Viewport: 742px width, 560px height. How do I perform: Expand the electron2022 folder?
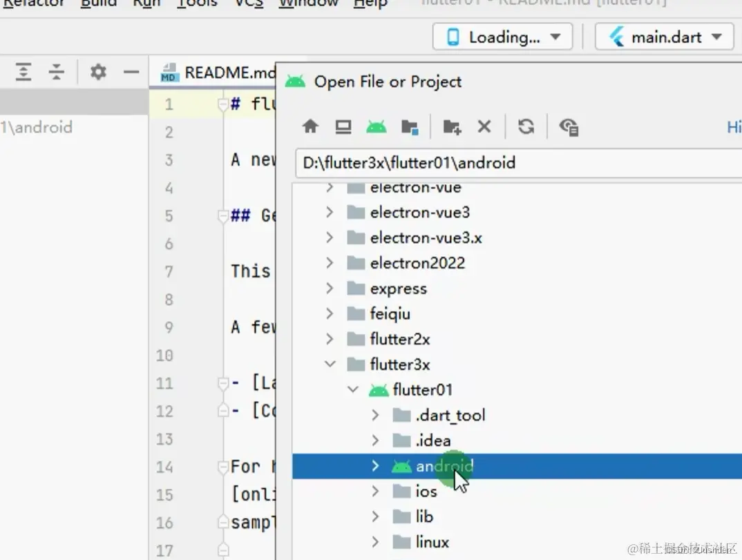pos(330,263)
